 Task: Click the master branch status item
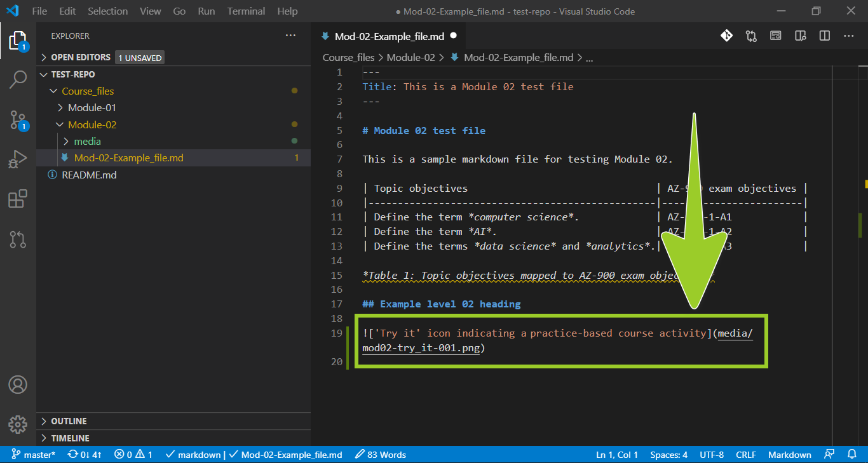click(33, 455)
